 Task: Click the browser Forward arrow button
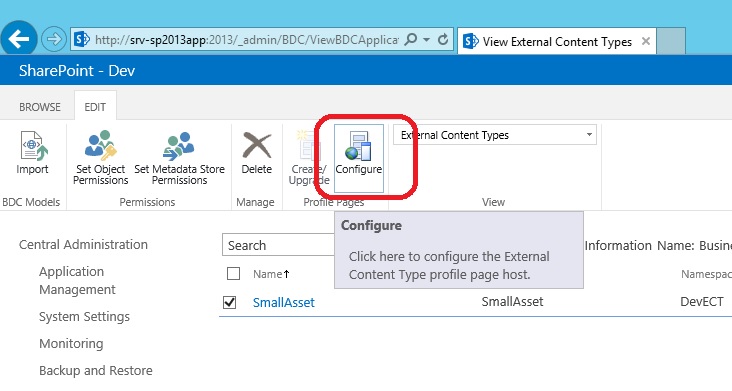[54, 39]
